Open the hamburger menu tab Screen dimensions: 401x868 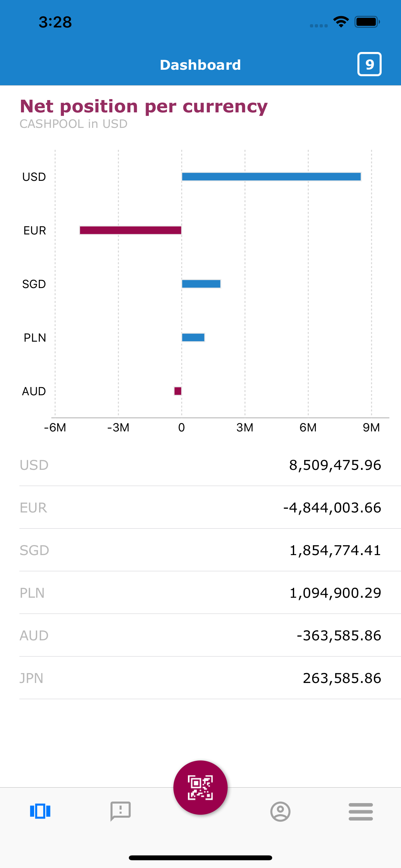point(361,811)
